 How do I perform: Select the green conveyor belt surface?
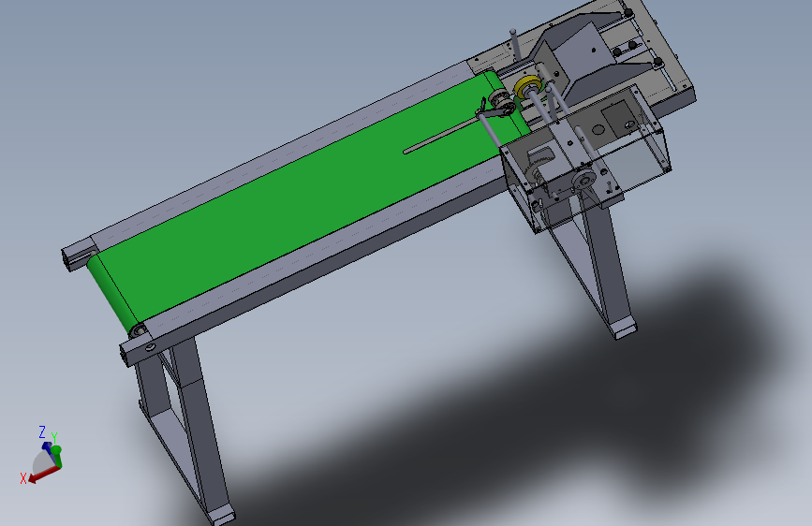pyautogui.click(x=305, y=202)
